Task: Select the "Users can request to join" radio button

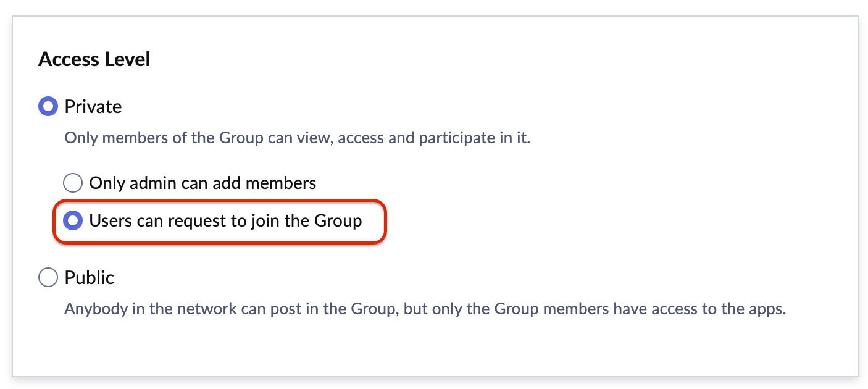Action: pyautogui.click(x=73, y=220)
